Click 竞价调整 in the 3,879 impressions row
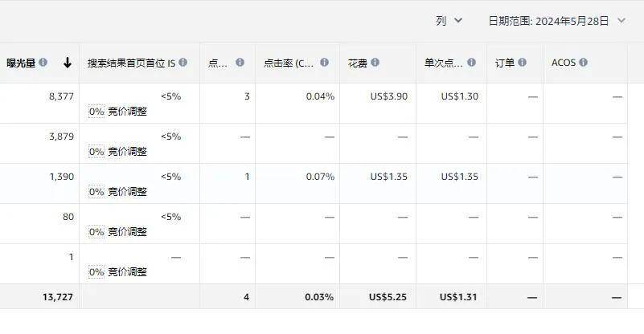The width and height of the screenshot is (644, 334). [127, 152]
